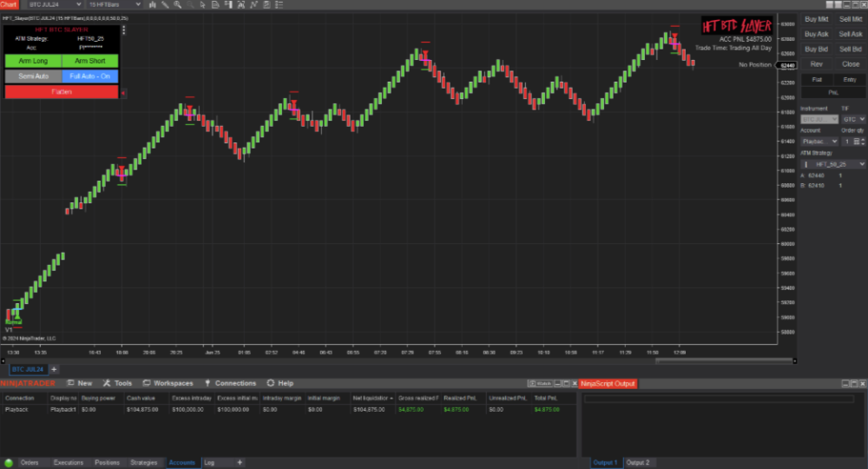
Task: Open the ATM Strategy HFT_50_25 dropdown
Action: 833,164
